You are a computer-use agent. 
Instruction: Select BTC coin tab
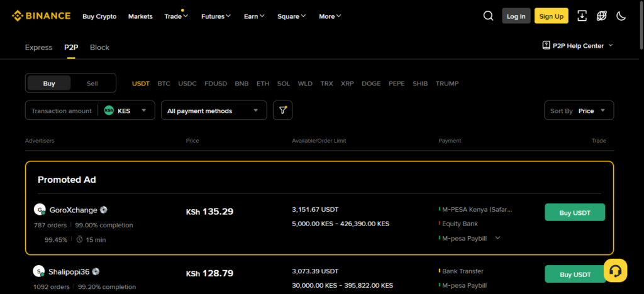[x=164, y=84]
